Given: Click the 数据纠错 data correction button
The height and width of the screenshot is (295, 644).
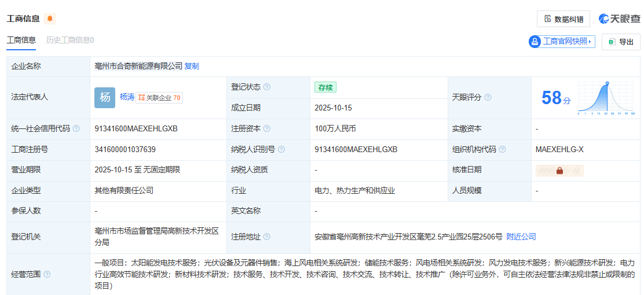Looking at the screenshot, I should coord(563,19).
